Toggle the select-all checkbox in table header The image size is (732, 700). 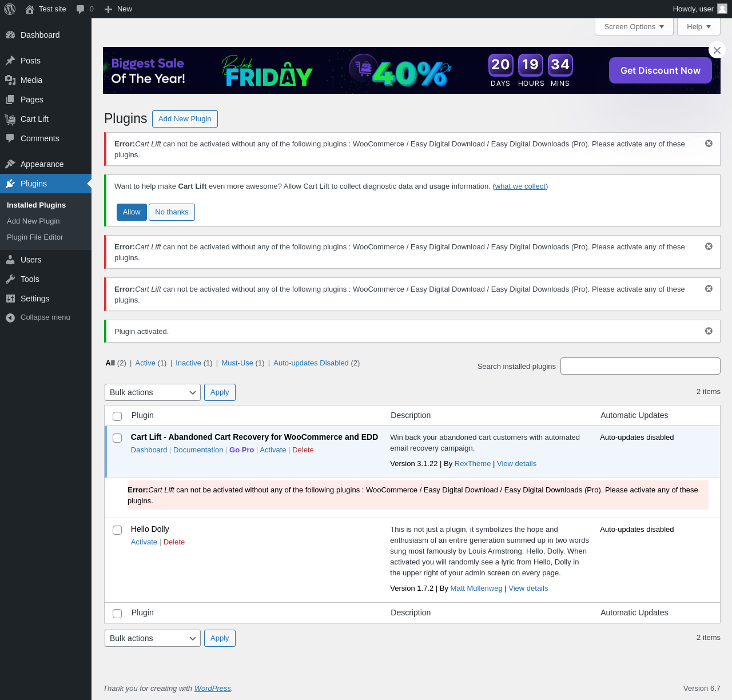tap(117, 416)
